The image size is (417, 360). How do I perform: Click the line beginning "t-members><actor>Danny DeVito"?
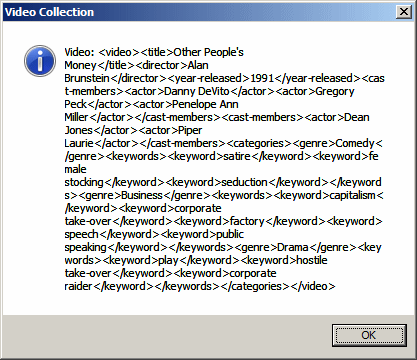[x=209, y=91]
